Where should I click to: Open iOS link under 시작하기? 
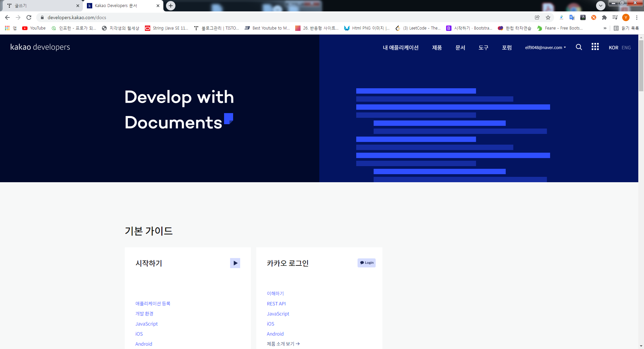tap(139, 334)
